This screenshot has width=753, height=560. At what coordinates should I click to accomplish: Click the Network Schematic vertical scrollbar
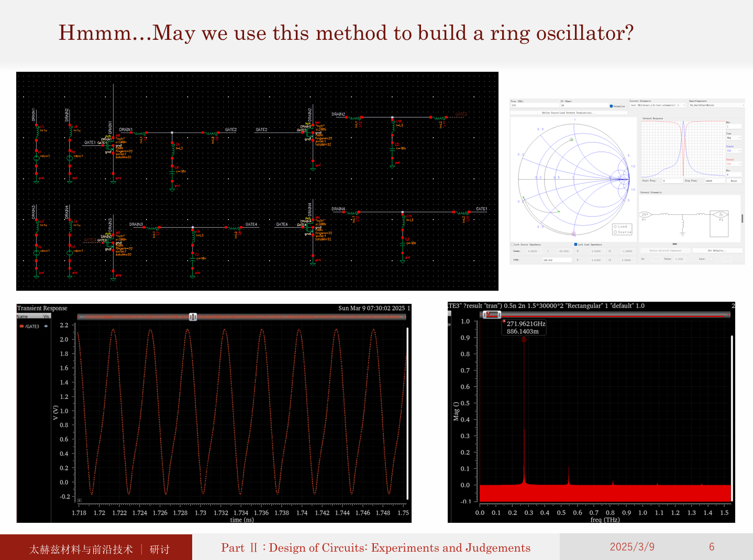click(x=742, y=218)
